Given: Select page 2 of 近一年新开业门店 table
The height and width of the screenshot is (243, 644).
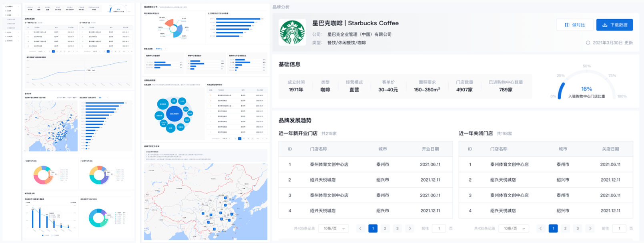Looking at the screenshot, I should [385, 229].
